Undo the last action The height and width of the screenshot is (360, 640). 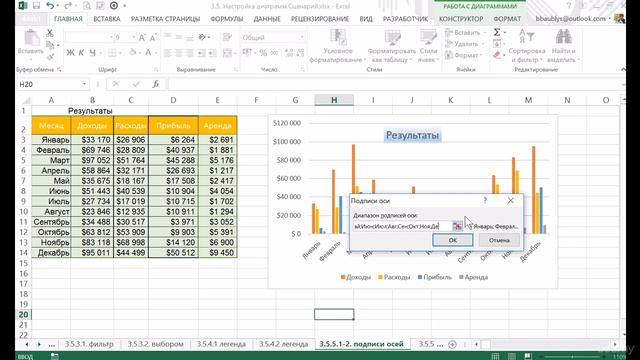tap(50, 6)
